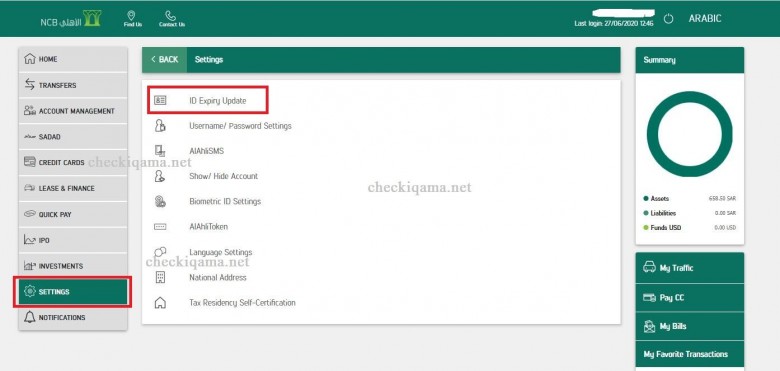Viewport: 780px width, 371px height.
Task: Open the NOTIFICATIONS menu item
Action: pos(73,318)
